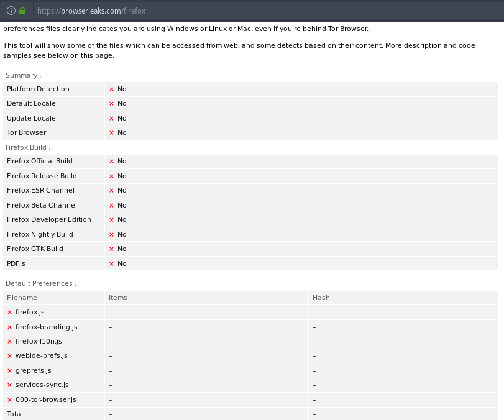
Task: Click the Items column header
Action: [117, 298]
